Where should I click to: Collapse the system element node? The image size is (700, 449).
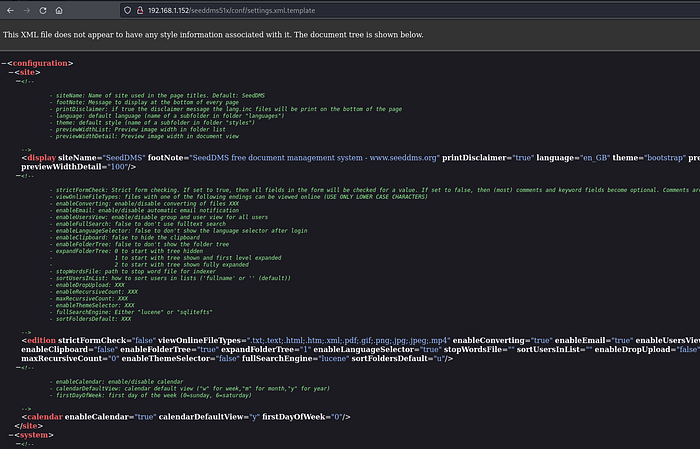pos(11,436)
